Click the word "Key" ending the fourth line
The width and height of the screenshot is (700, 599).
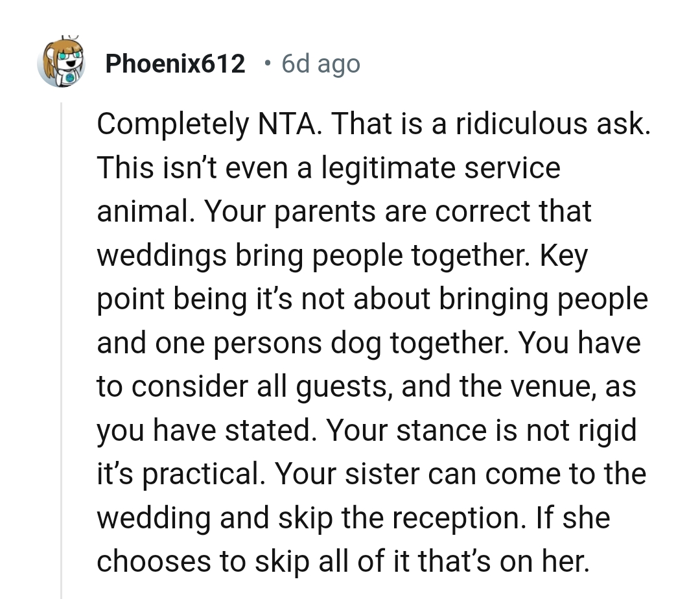click(563, 255)
